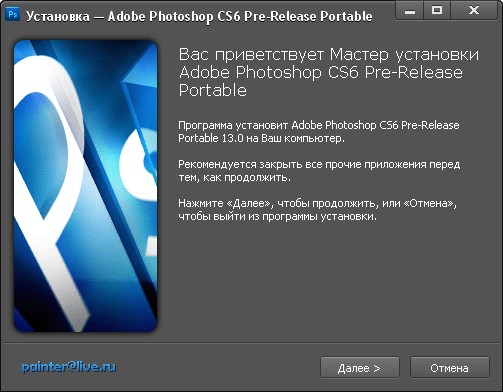503x392 pixels.
Task: Close the installer with the X button
Action: pos(474,11)
